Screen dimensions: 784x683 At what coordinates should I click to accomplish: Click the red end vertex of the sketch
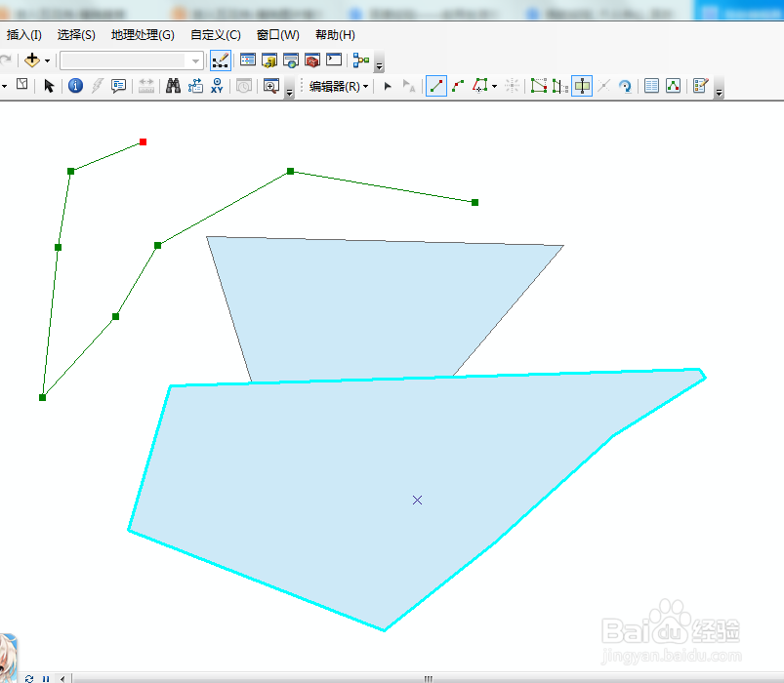pyautogui.click(x=143, y=141)
